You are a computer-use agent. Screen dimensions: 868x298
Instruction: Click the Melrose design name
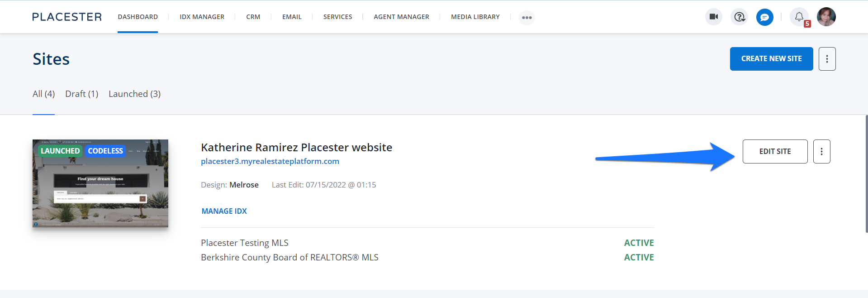point(244,185)
